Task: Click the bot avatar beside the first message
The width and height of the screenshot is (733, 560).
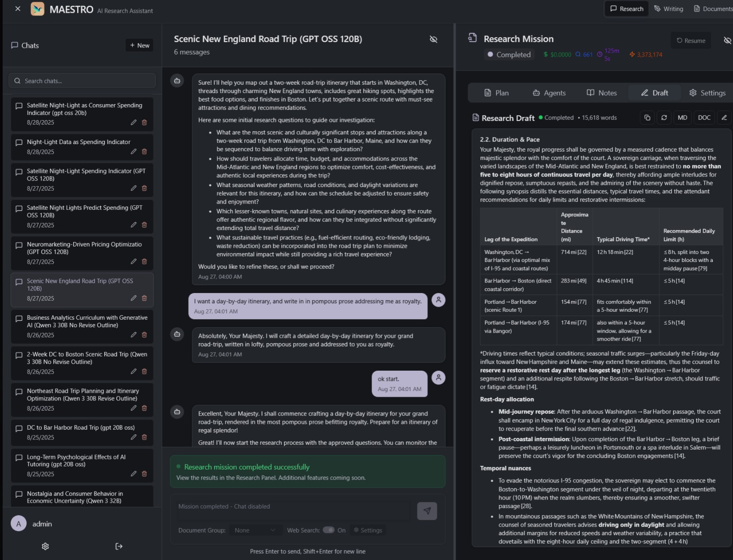Action: (x=177, y=81)
